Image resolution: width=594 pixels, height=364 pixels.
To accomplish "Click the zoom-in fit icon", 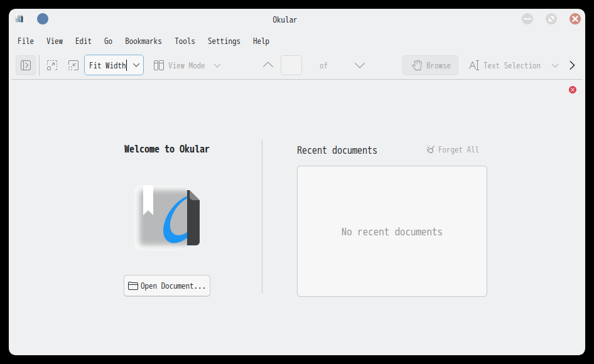I will pos(52,65).
